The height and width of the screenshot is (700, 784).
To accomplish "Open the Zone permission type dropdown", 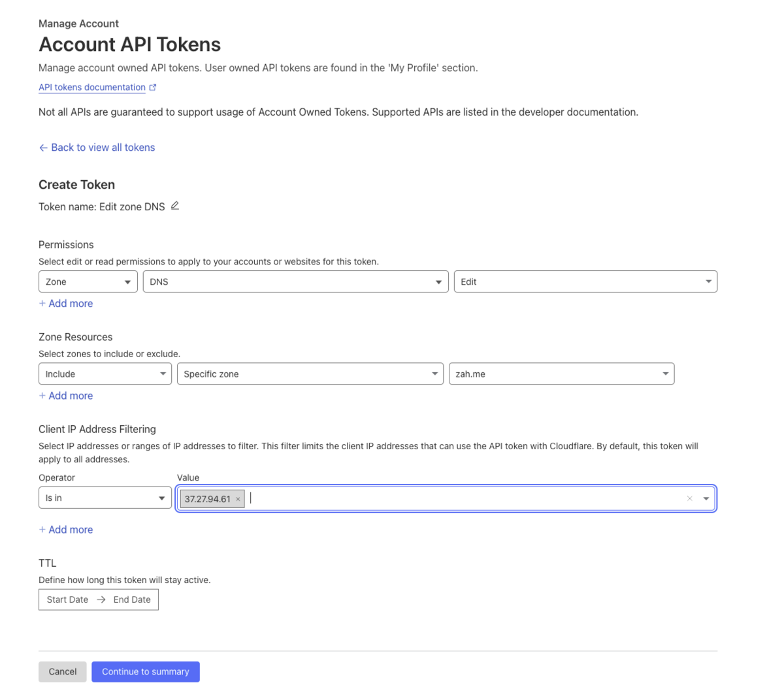I will click(x=88, y=281).
